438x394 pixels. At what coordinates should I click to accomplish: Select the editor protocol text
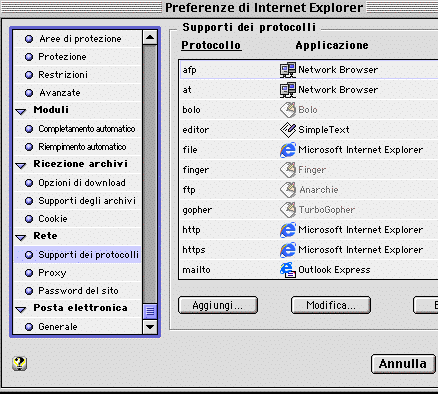click(x=196, y=130)
